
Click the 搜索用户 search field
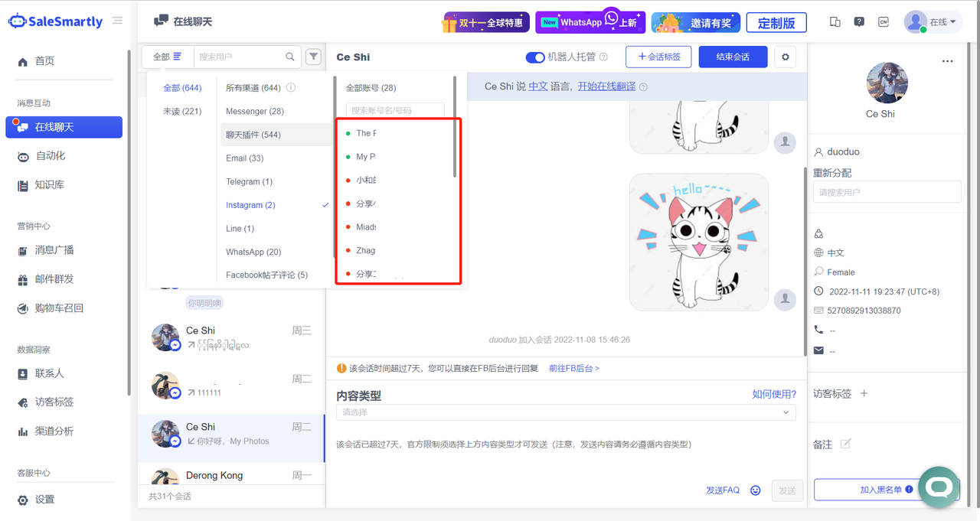point(240,57)
